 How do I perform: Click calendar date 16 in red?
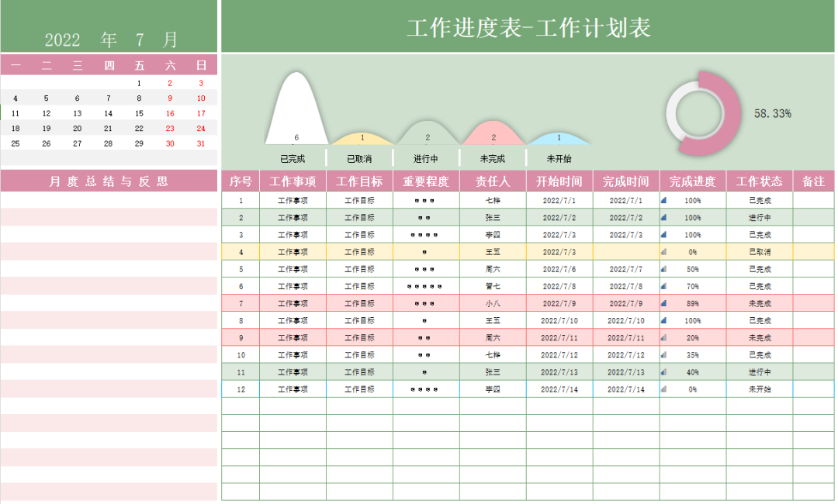click(x=170, y=113)
